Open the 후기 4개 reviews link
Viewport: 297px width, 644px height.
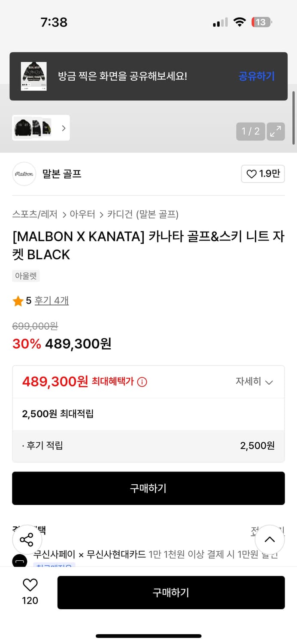click(52, 301)
